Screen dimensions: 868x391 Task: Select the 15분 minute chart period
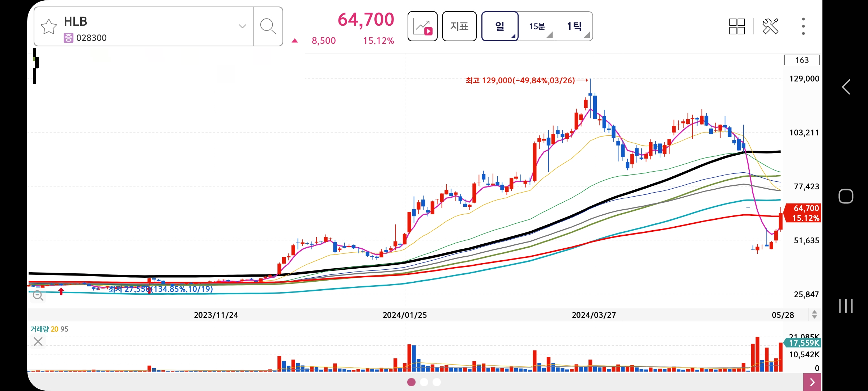537,26
